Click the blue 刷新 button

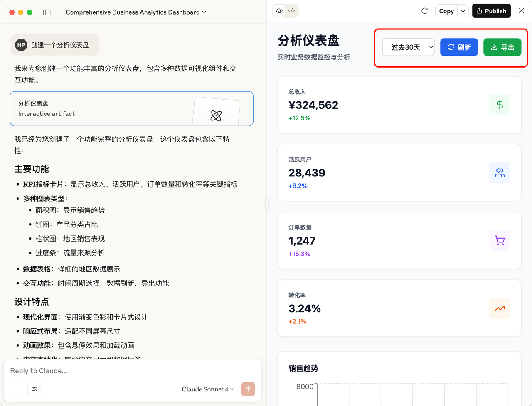tap(459, 47)
